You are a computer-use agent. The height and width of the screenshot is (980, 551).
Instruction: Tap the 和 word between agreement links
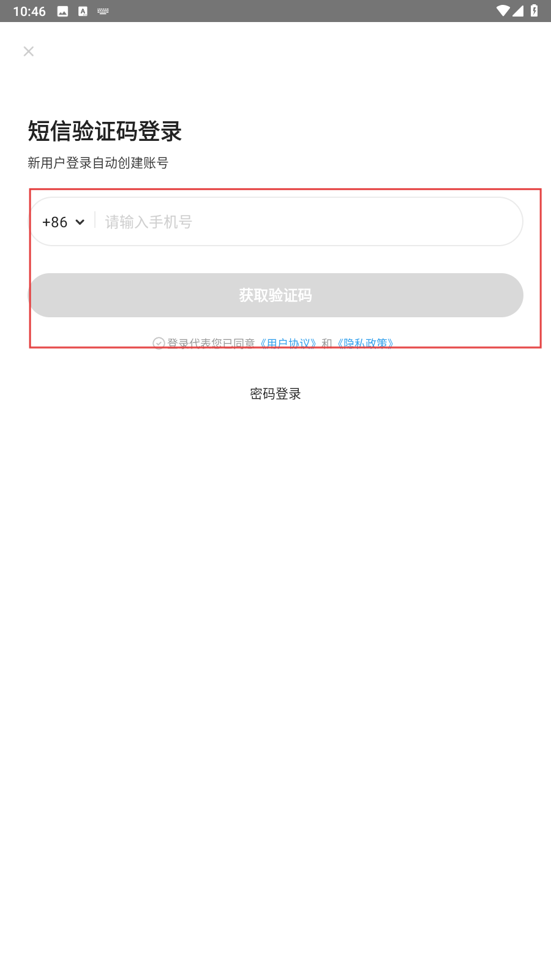[x=327, y=343]
